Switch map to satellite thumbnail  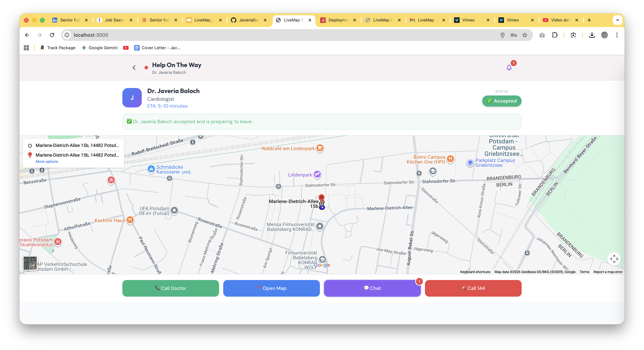(x=30, y=263)
